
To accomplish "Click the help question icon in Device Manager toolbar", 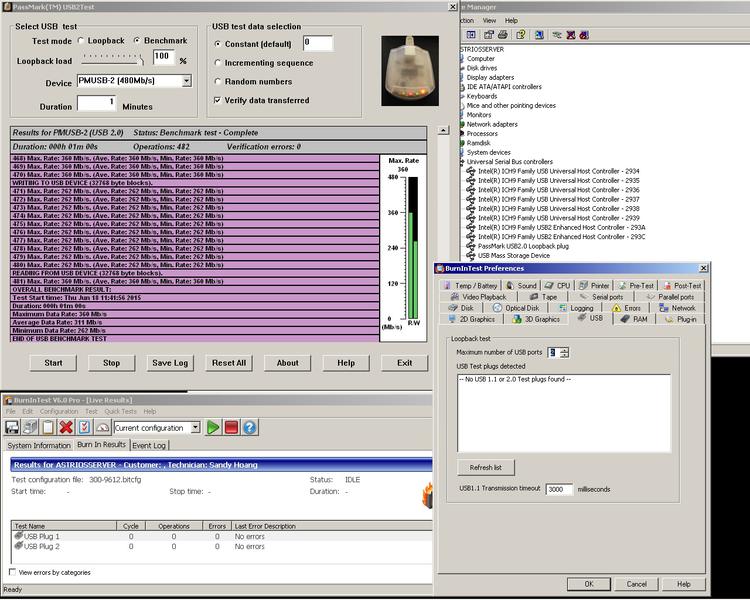I will click(x=520, y=34).
